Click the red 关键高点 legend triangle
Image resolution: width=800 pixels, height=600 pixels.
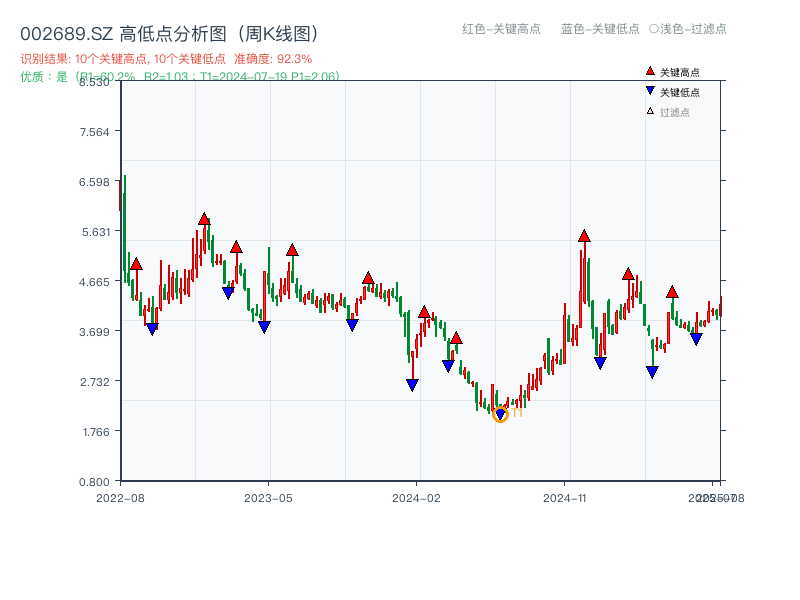click(x=650, y=71)
